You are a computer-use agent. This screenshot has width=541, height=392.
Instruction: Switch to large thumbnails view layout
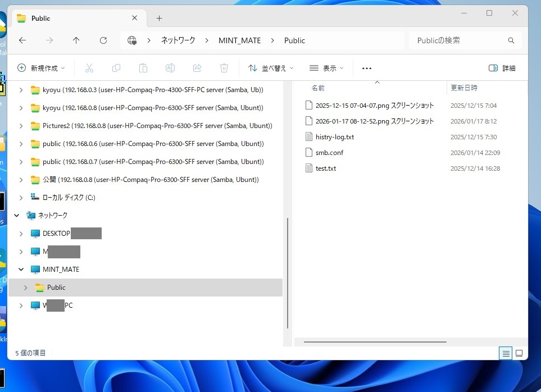(519, 353)
